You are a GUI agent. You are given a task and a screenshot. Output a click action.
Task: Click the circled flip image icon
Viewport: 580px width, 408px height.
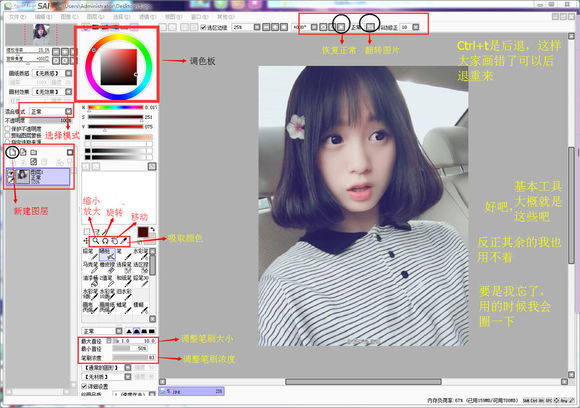click(x=370, y=27)
